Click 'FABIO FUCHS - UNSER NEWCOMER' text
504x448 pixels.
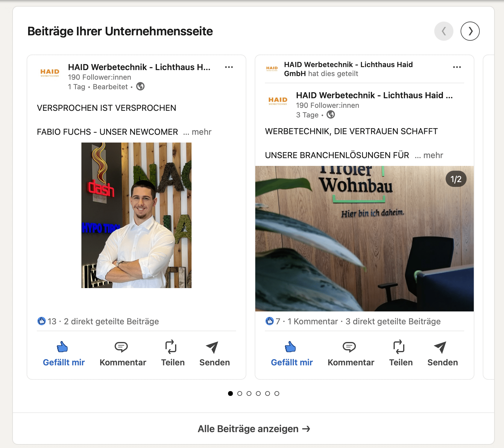107,132
